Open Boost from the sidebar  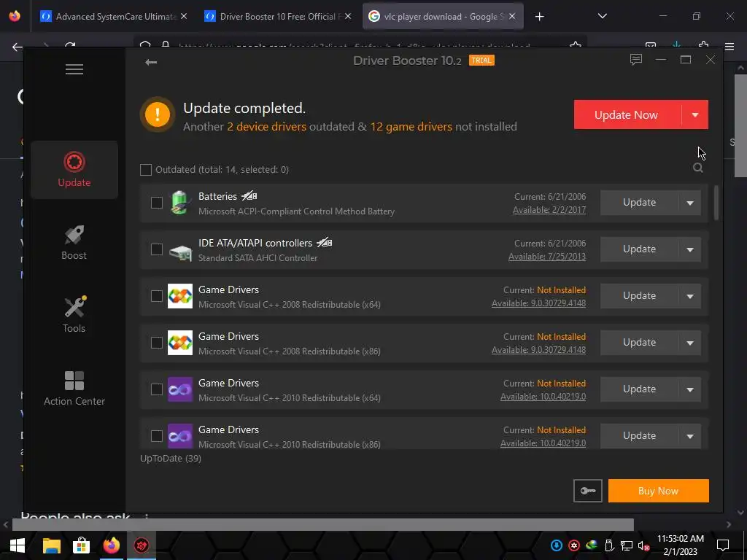click(x=74, y=243)
